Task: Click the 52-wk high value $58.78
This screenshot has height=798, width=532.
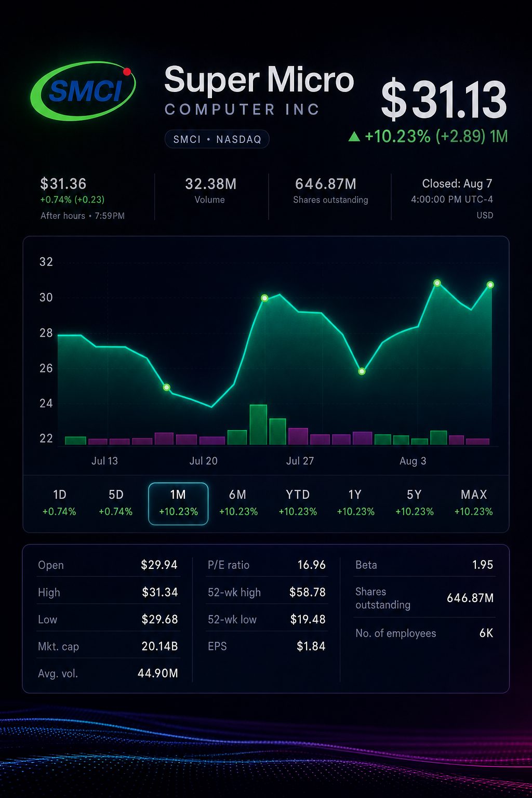Action: 308,592
